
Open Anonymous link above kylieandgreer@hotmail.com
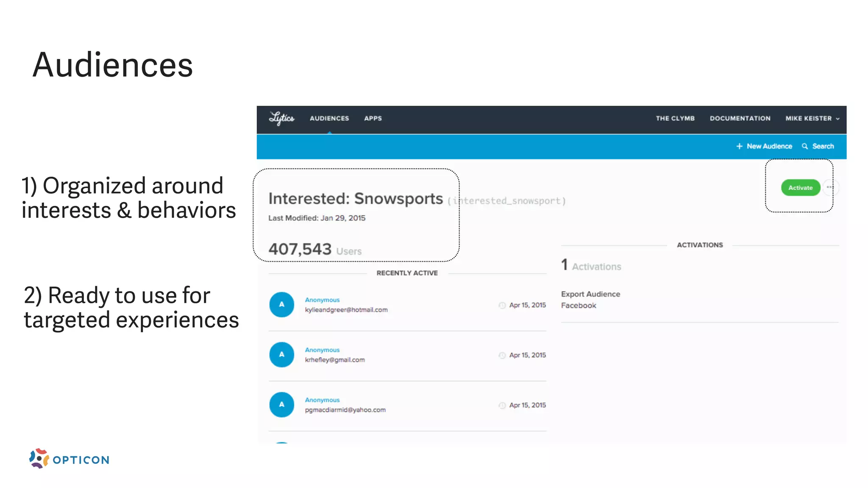[322, 300]
